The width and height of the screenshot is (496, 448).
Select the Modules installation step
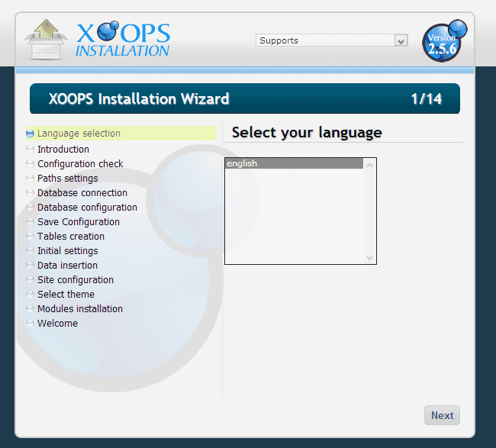(x=80, y=309)
